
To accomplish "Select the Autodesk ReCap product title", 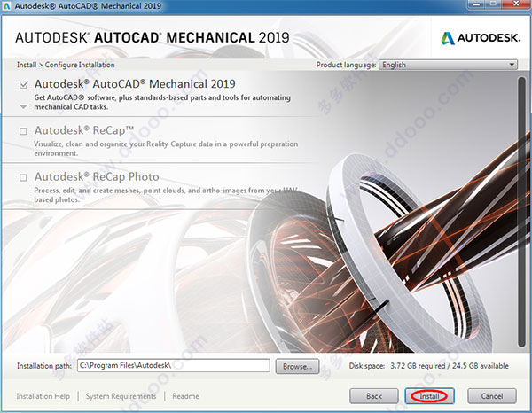I will pyautogui.click(x=84, y=130).
